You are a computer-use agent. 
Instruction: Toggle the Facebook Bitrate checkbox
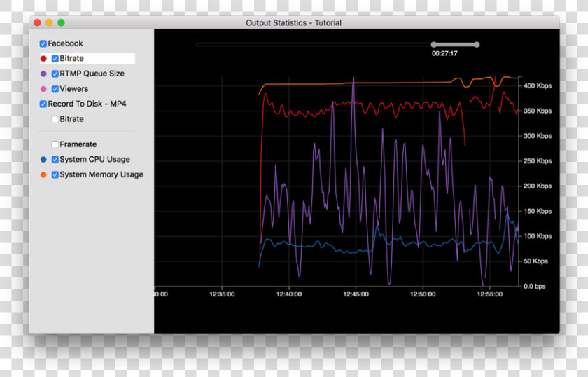[55, 59]
